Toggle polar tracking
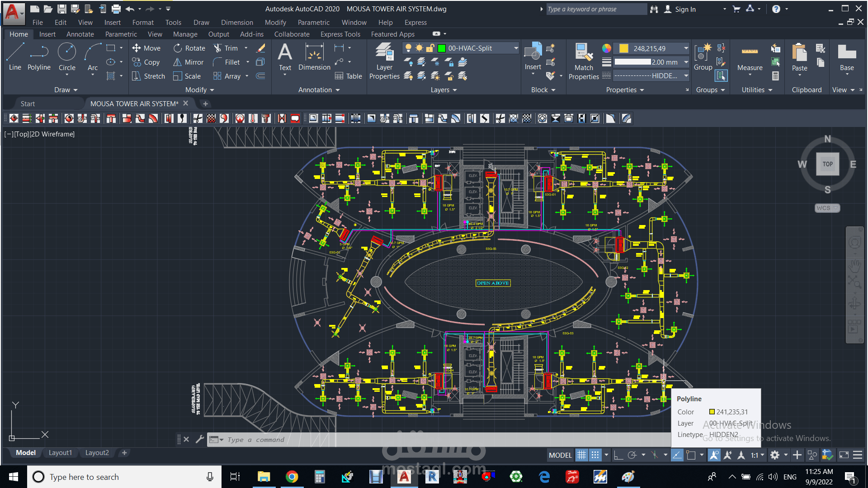Viewport: 868px width, 488px height. pos(632,455)
